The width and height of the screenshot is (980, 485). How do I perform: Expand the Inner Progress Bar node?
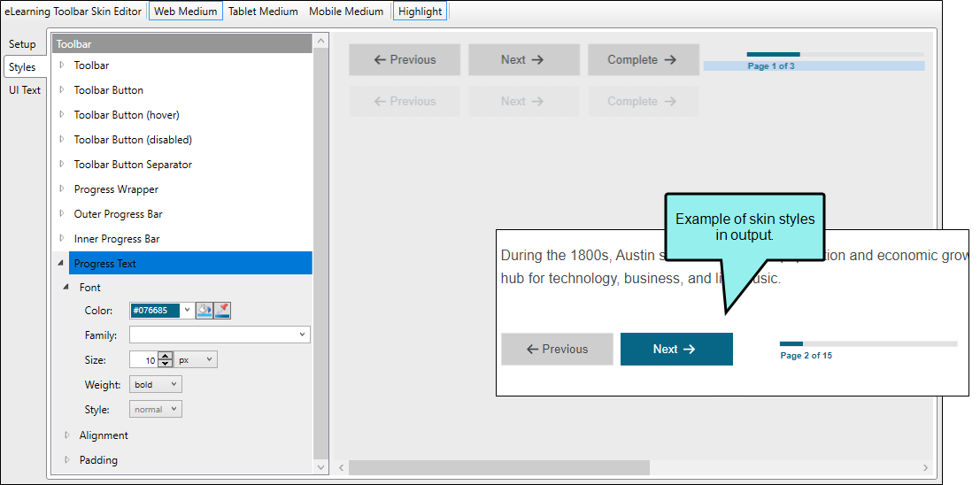tap(62, 239)
